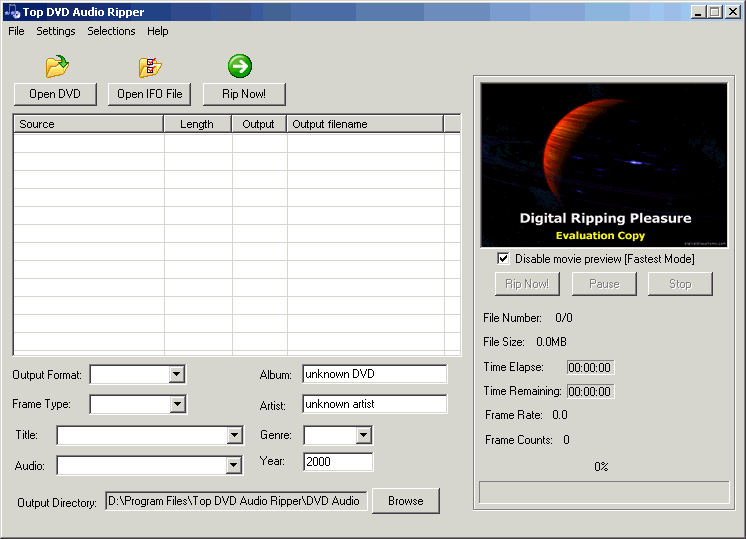
Task: Click the Top DVD Audio Ripper title bar icon
Action: 12,11
